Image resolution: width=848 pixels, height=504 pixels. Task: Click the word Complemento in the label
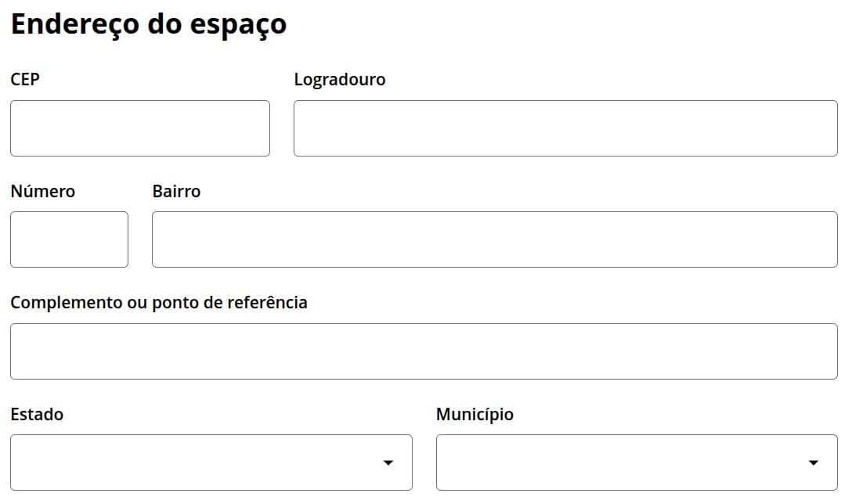pos(67,303)
